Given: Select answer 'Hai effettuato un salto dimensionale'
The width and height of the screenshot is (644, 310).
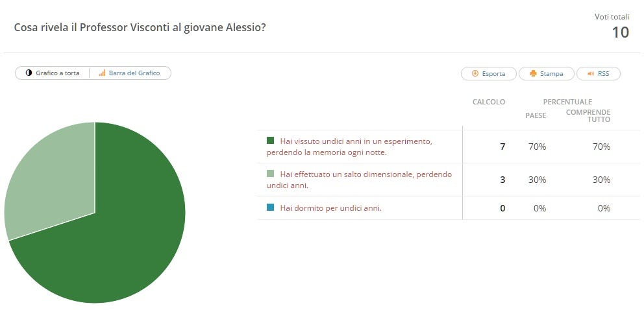Looking at the screenshot, I should click(359, 180).
